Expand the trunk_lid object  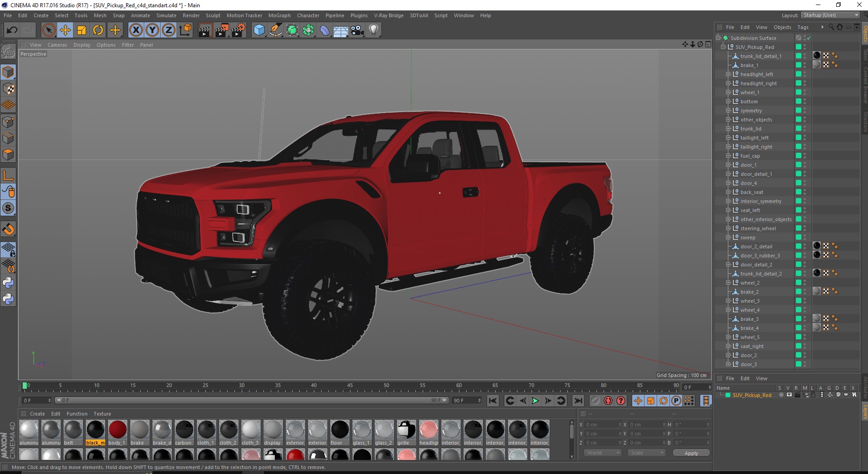tap(728, 129)
